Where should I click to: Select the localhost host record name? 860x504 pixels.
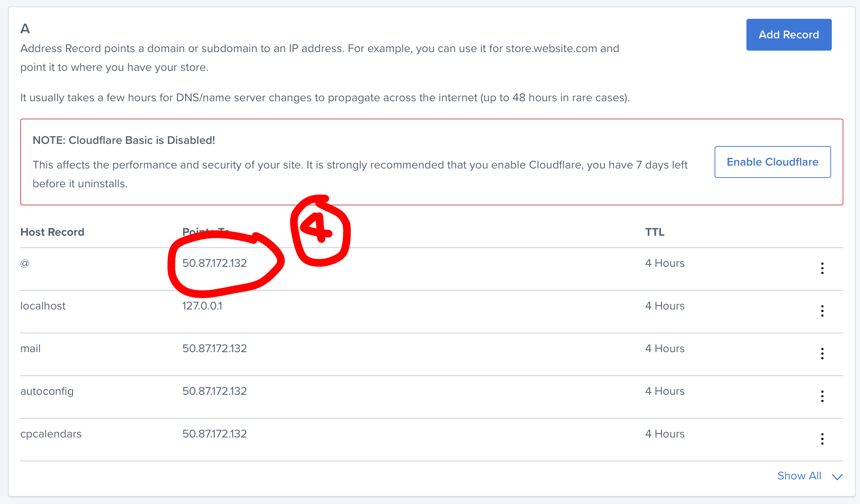[43, 306]
